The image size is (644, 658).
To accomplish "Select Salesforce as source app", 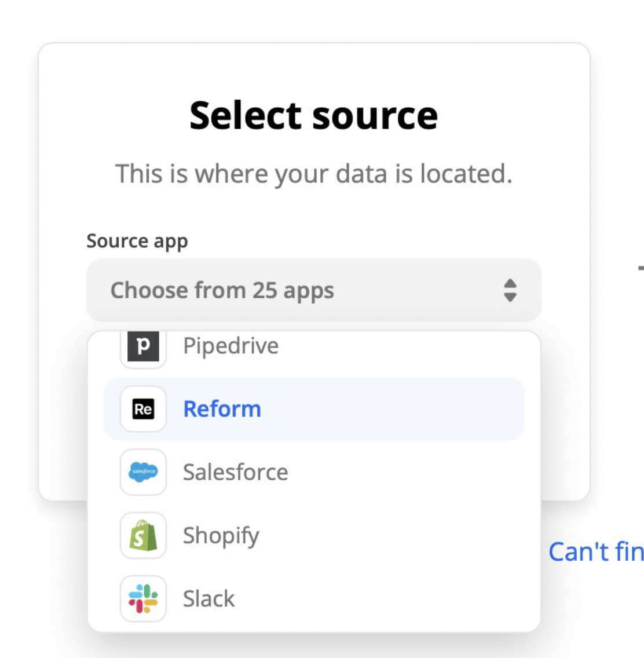I will [x=314, y=472].
